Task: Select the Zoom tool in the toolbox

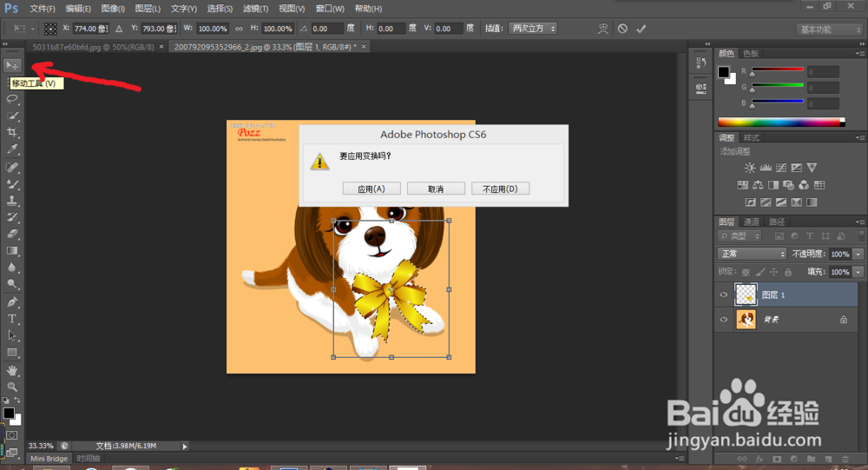Action: coord(12,387)
